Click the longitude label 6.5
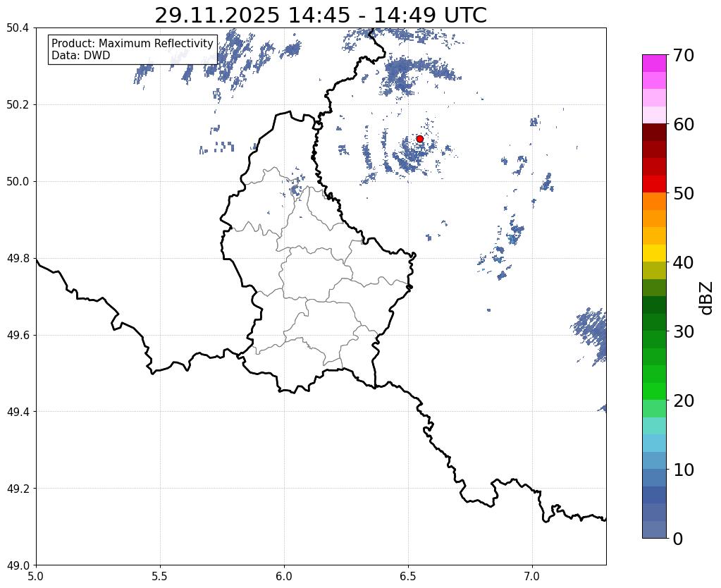The image size is (721, 588). [408, 576]
